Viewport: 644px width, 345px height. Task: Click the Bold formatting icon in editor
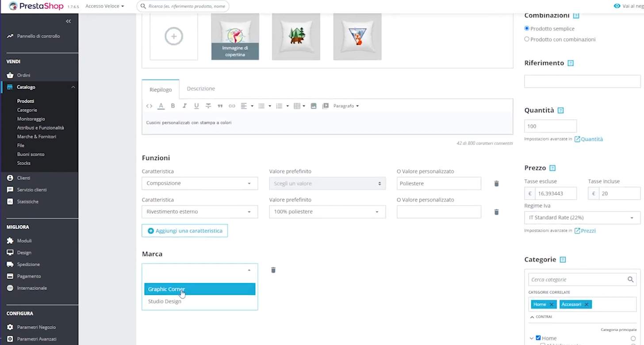[173, 106]
